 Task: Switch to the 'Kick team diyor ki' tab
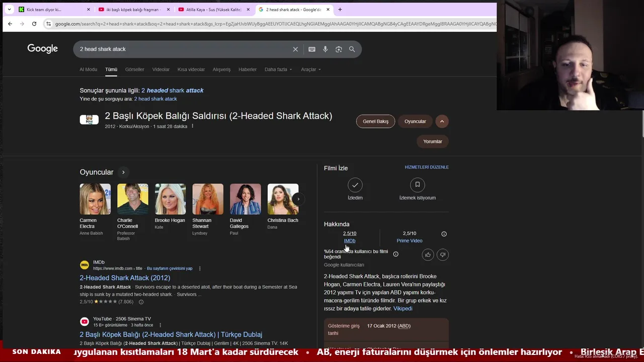(x=50, y=10)
